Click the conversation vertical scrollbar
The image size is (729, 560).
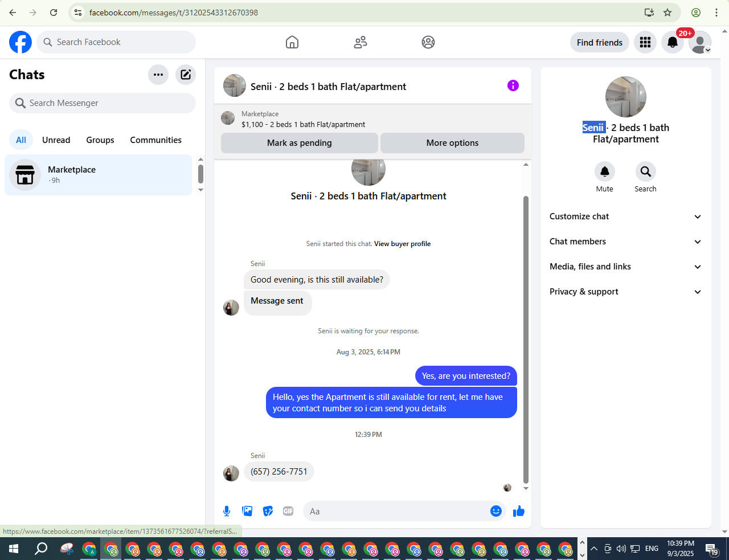[x=526, y=340]
